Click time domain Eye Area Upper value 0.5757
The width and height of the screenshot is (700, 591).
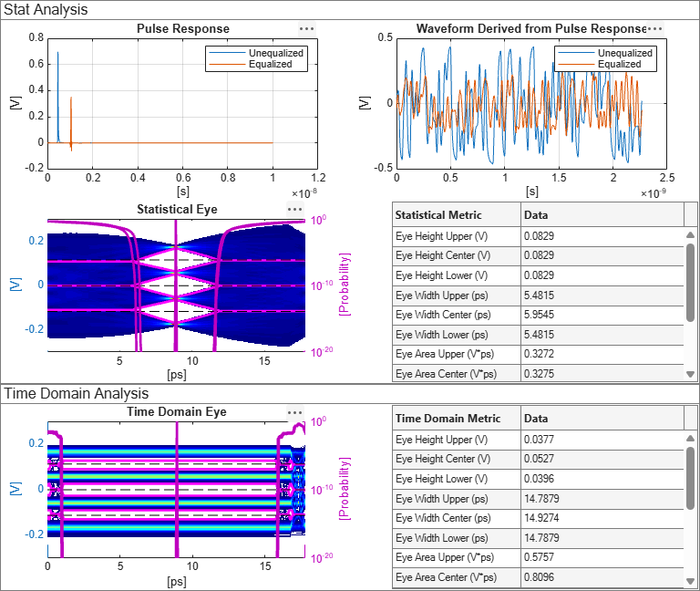602,557
